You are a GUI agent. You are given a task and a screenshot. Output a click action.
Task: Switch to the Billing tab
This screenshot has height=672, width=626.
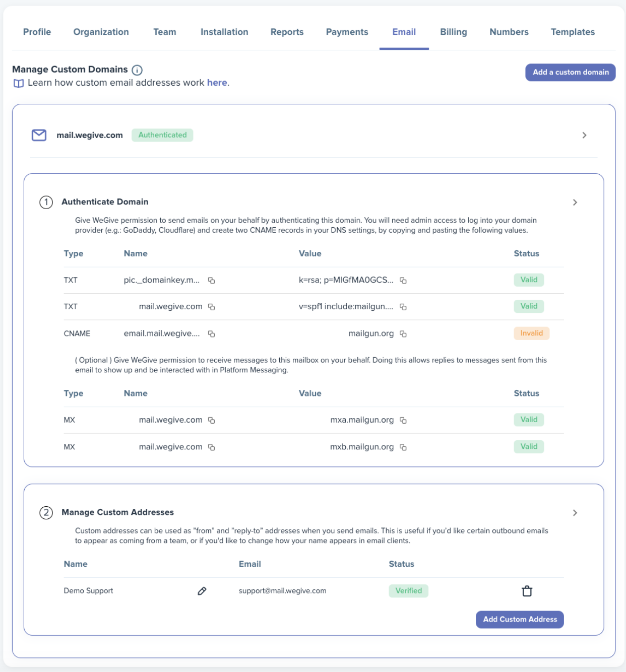click(454, 32)
